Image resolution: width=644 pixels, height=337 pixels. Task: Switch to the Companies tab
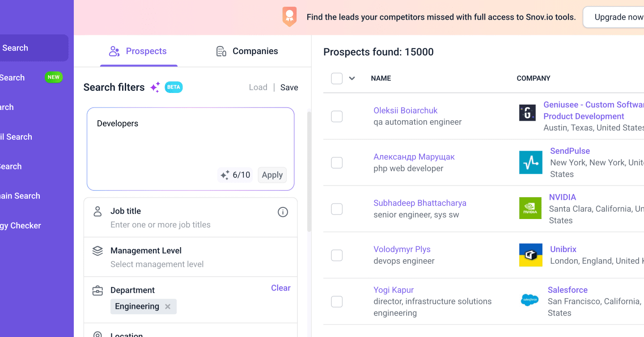[247, 51]
